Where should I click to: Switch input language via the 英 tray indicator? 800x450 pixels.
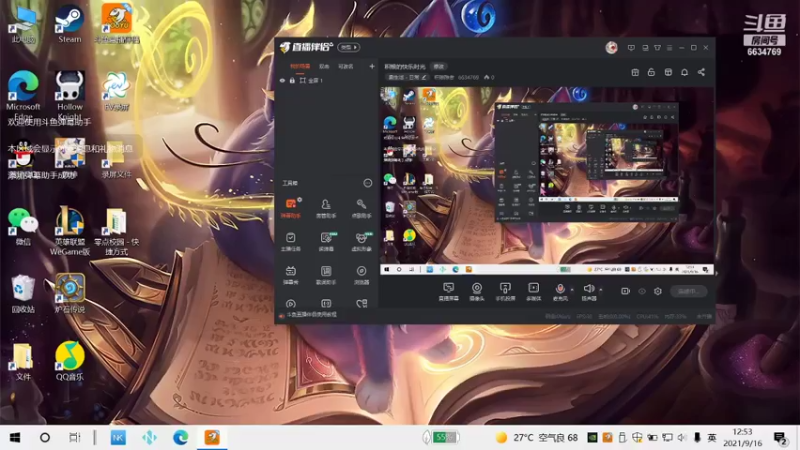[712, 437]
